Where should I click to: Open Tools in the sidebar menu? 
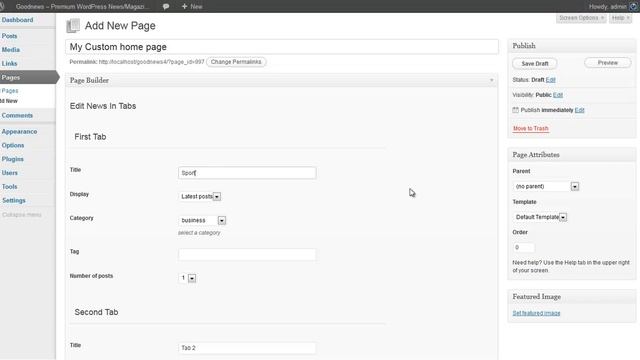click(9, 187)
